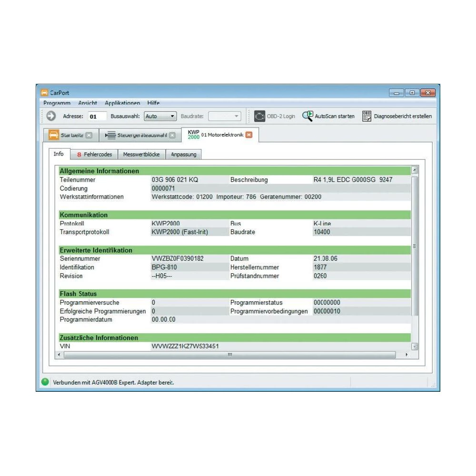Click the CarPort title bar app icon
The image size is (476, 476).
(x=44, y=93)
